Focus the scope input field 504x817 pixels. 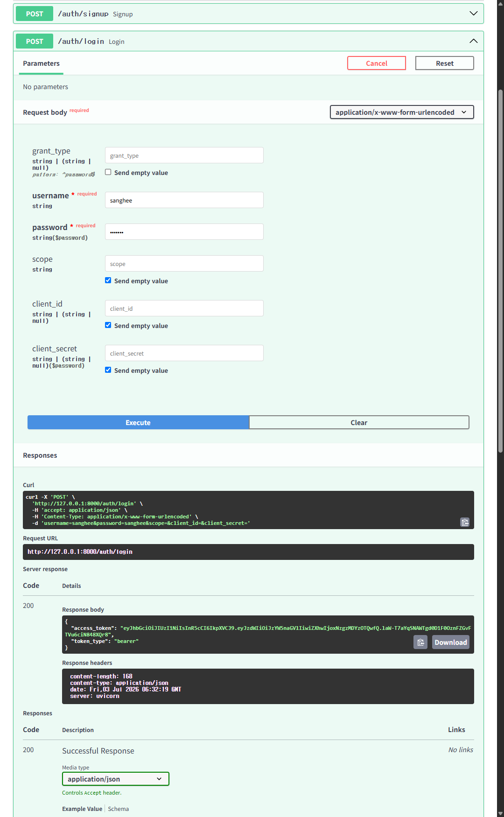(184, 264)
